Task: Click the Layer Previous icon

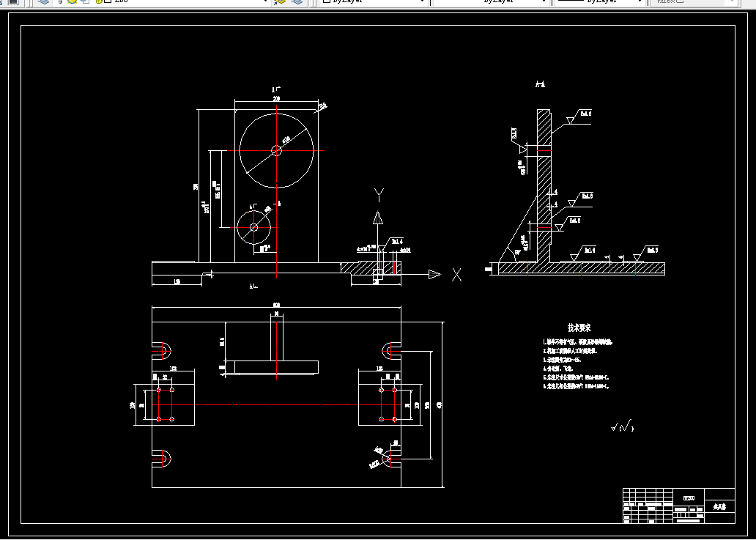Action: pos(297,1)
